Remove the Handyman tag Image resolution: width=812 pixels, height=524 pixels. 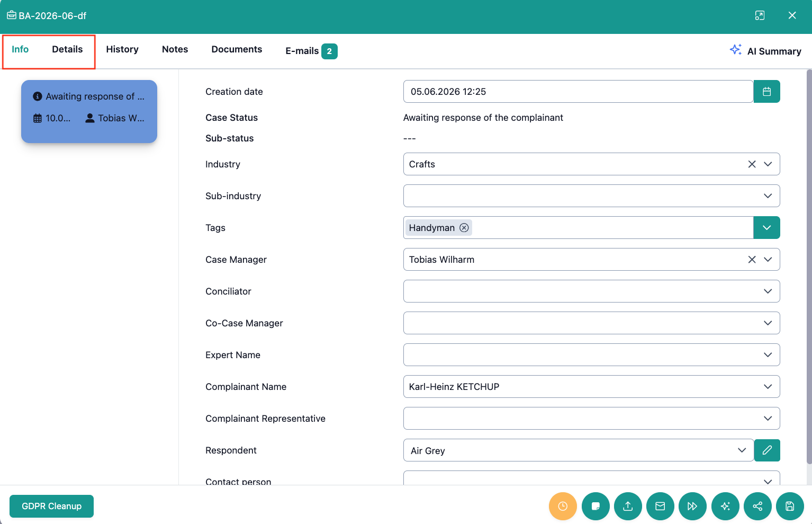464,228
